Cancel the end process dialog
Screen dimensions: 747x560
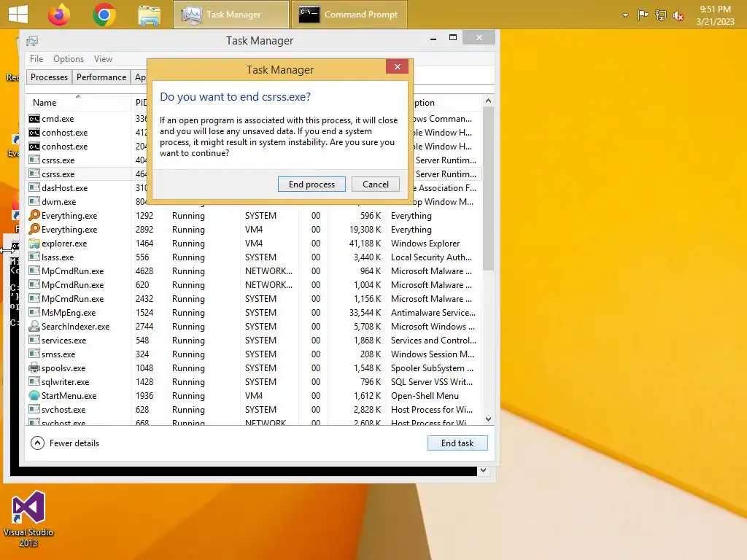(376, 184)
